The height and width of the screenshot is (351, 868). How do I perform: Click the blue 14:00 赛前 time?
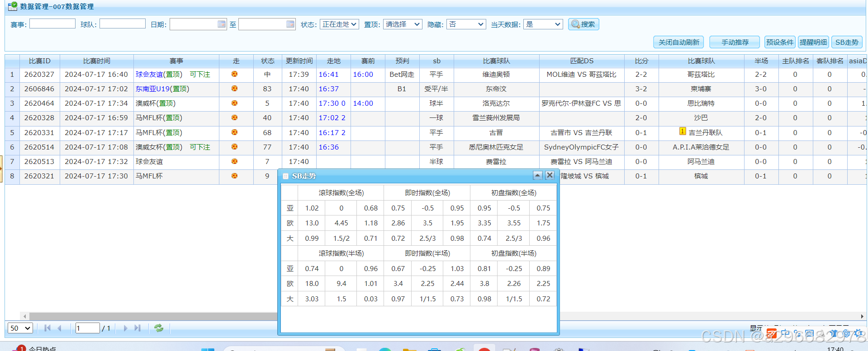pyautogui.click(x=363, y=103)
